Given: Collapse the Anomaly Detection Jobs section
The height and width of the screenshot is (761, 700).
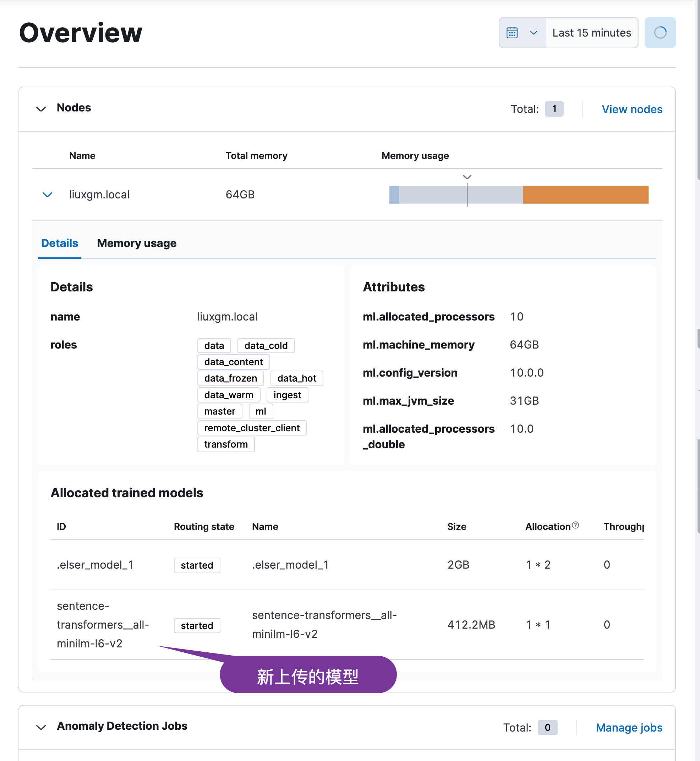Looking at the screenshot, I should (x=41, y=727).
